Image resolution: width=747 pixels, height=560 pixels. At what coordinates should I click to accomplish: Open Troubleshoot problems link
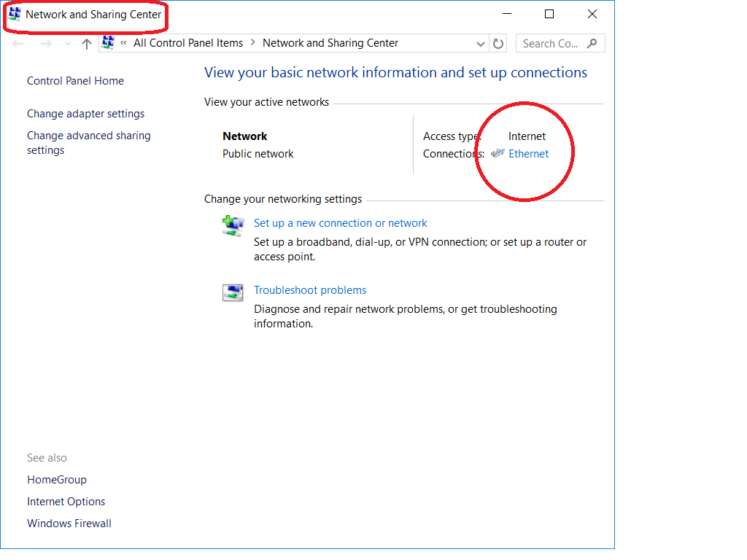pyautogui.click(x=310, y=290)
